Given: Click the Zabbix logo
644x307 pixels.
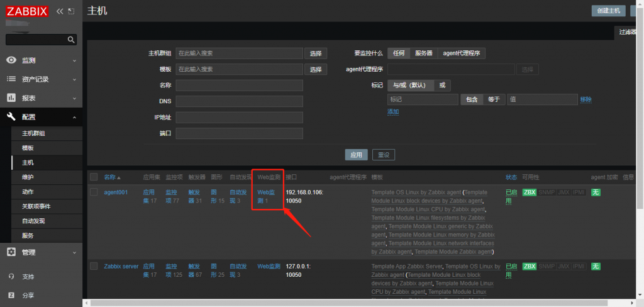Looking at the screenshot, I should pyautogui.click(x=27, y=11).
